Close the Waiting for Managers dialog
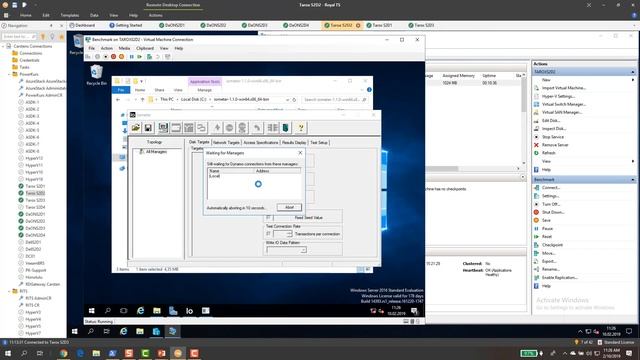 [x=300, y=153]
